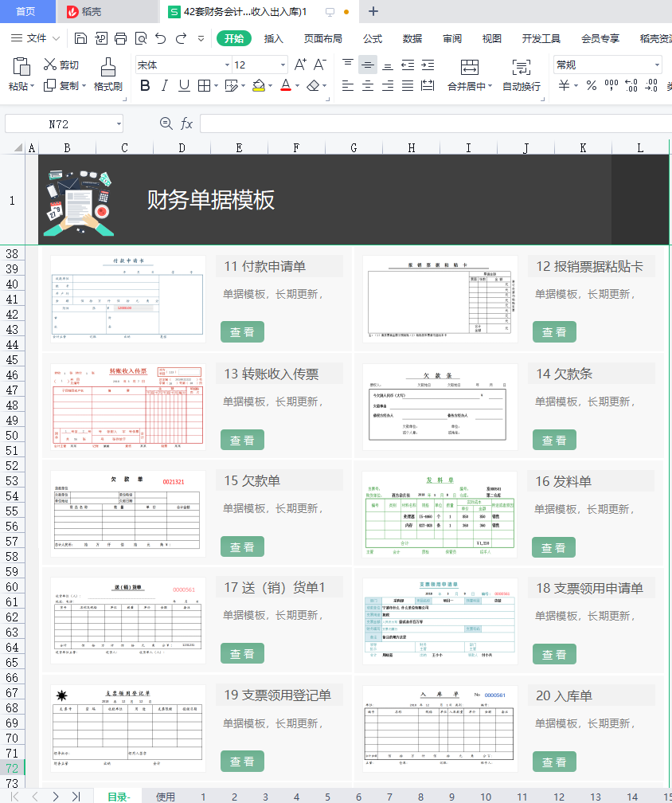Toggle bold formatting
Image resolution: width=672 pixels, height=803 pixels.
pyautogui.click(x=145, y=85)
